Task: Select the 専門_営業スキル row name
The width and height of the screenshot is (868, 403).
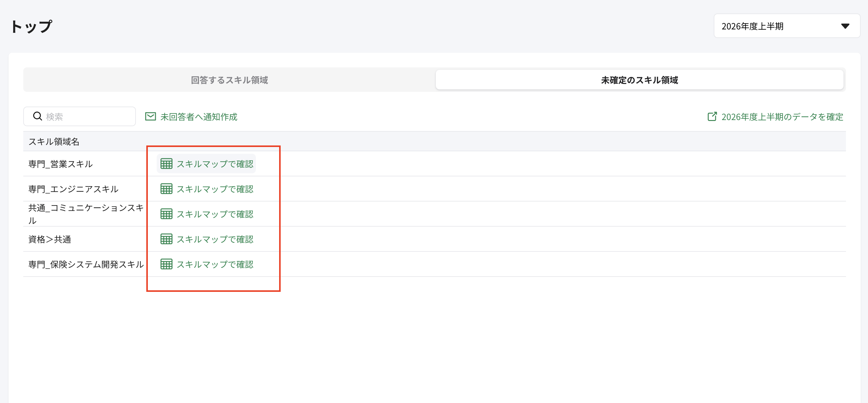Action: (60, 164)
